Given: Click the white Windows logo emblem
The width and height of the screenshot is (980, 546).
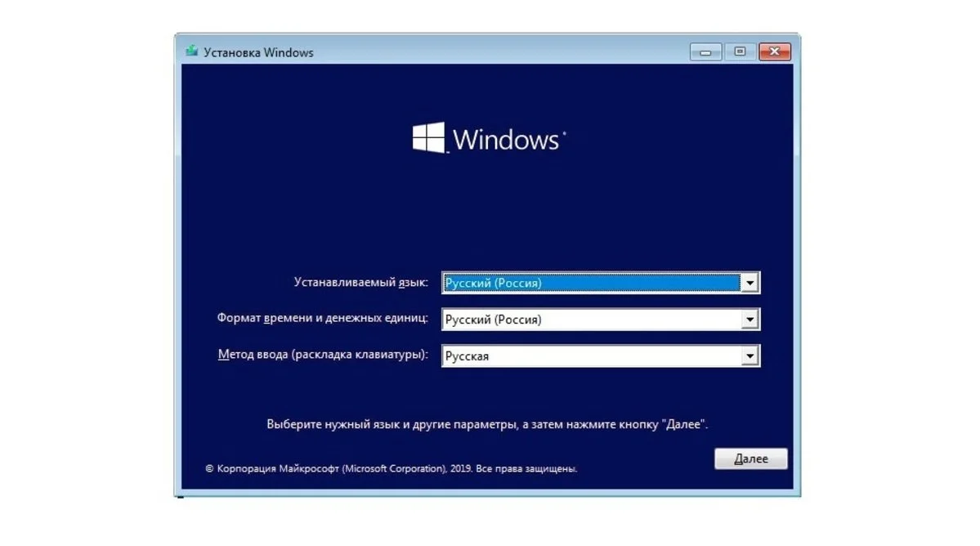Looking at the screenshot, I should pyautogui.click(x=429, y=137).
